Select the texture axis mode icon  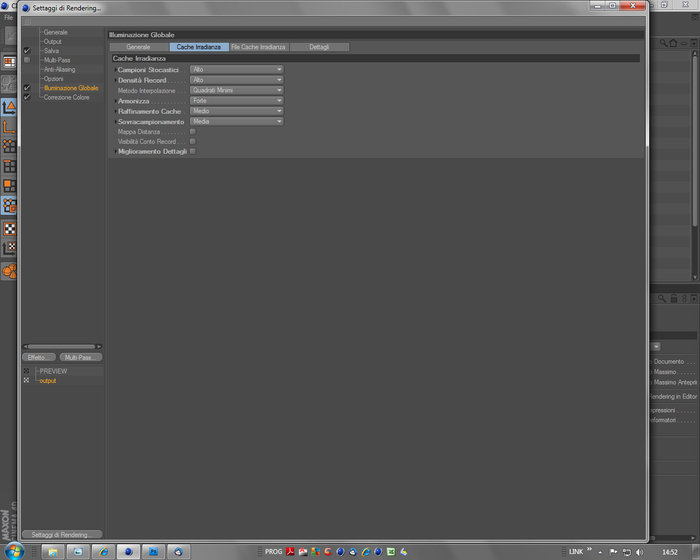point(9,248)
